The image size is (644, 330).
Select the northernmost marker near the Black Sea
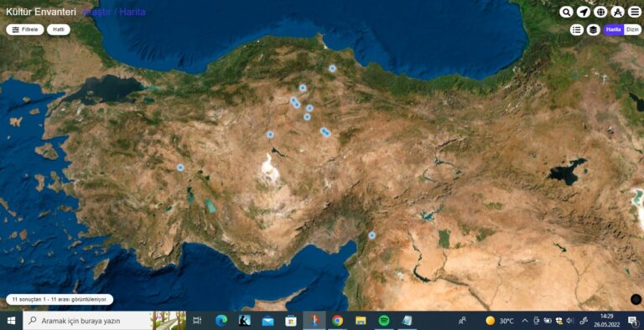pyautogui.click(x=332, y=68)
